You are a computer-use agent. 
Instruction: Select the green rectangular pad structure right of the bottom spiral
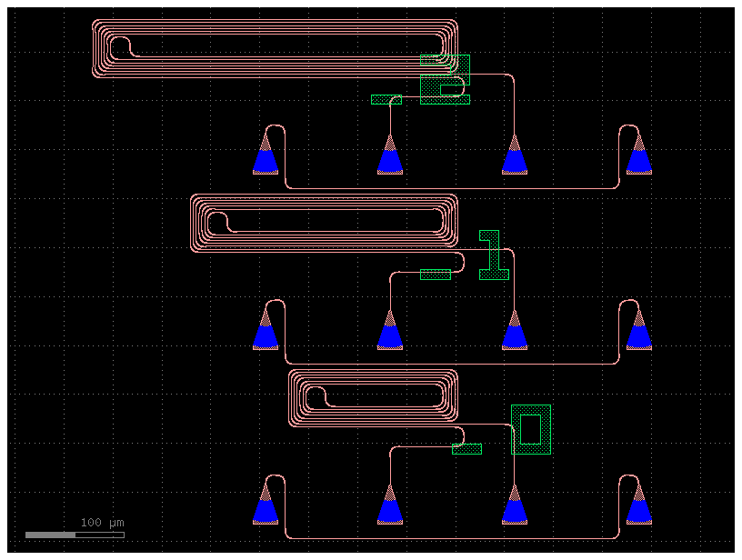532,429
